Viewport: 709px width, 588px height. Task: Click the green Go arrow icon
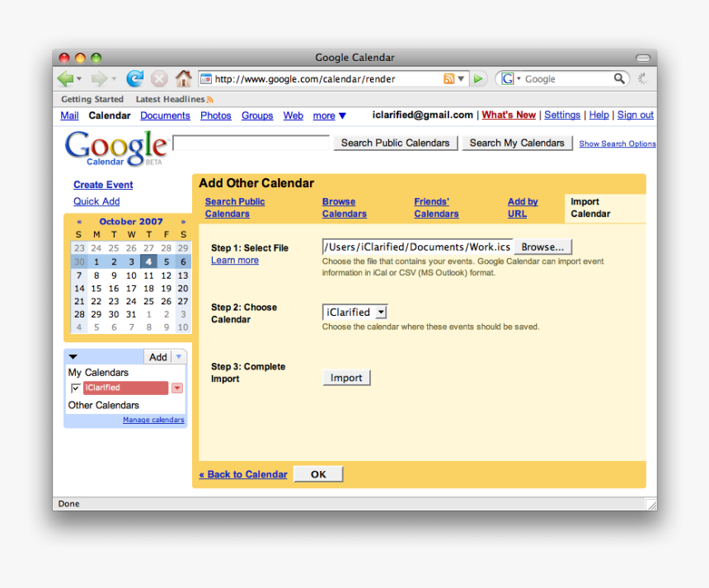tap(478, 78)
